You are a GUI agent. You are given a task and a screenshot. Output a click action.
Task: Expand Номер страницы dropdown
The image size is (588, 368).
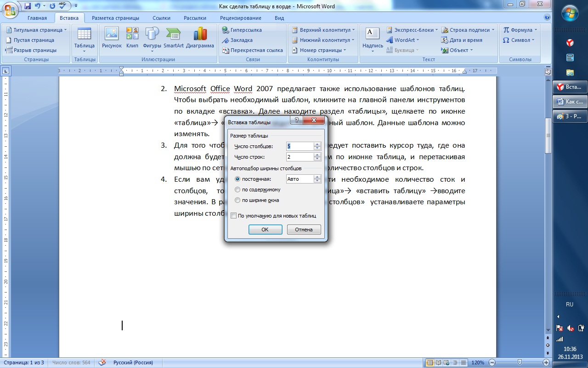(x=319, y=50)
